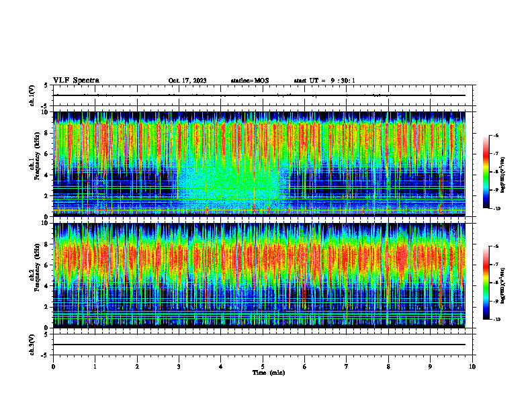Click the ch.2 spectrogram red band near 6 kHz
This screenshot has height=411, width=532.
coord(259,258)
